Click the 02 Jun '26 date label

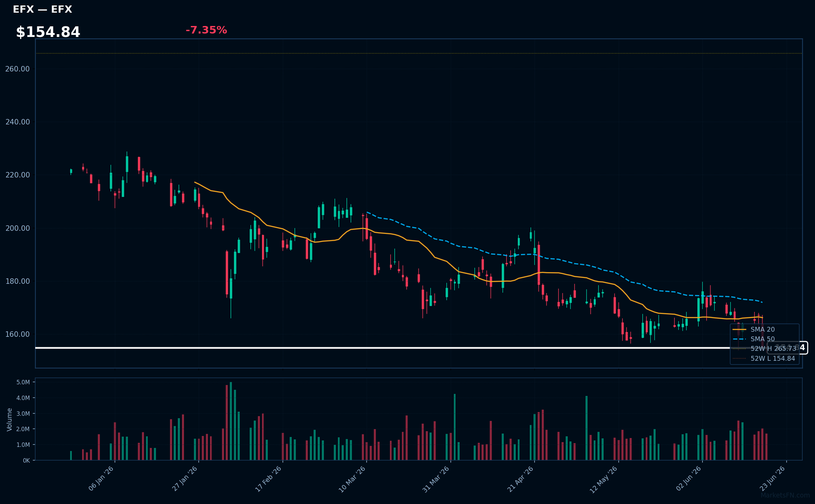688,479
